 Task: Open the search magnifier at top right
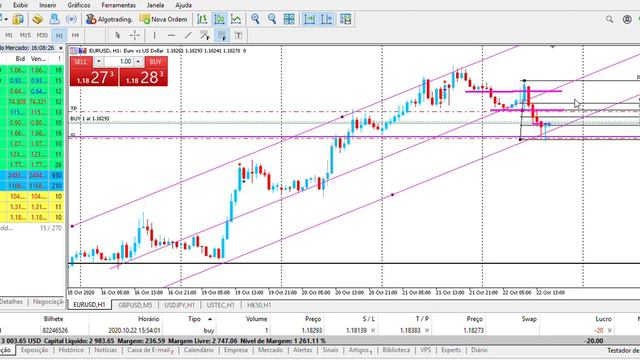[x=609, y=19]
